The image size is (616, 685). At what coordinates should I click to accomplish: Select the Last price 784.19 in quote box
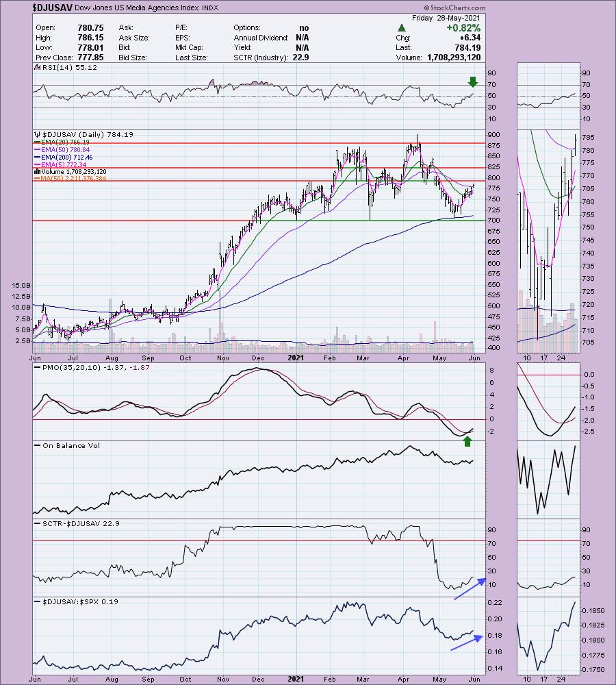point(467,48)
